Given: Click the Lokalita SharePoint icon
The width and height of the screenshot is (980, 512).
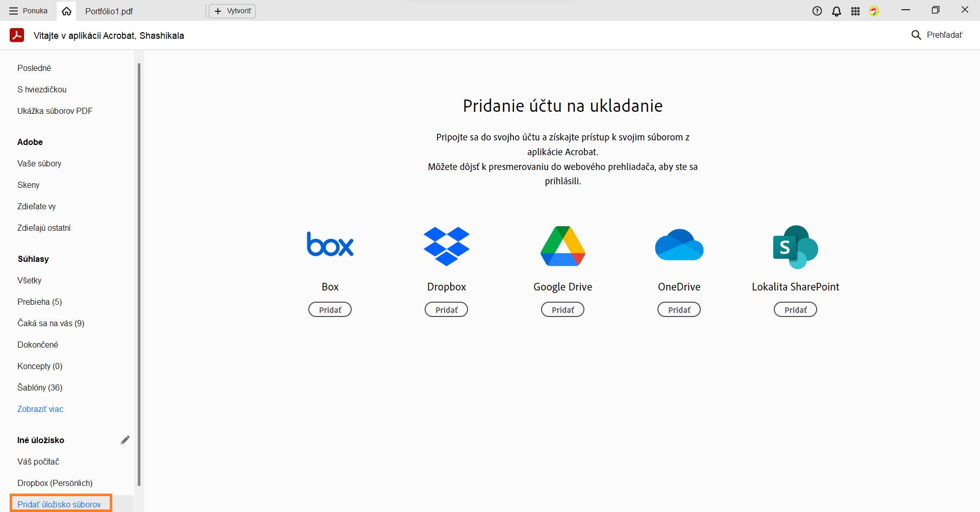Looking at the screenshot, I should [x=795, y=247].
